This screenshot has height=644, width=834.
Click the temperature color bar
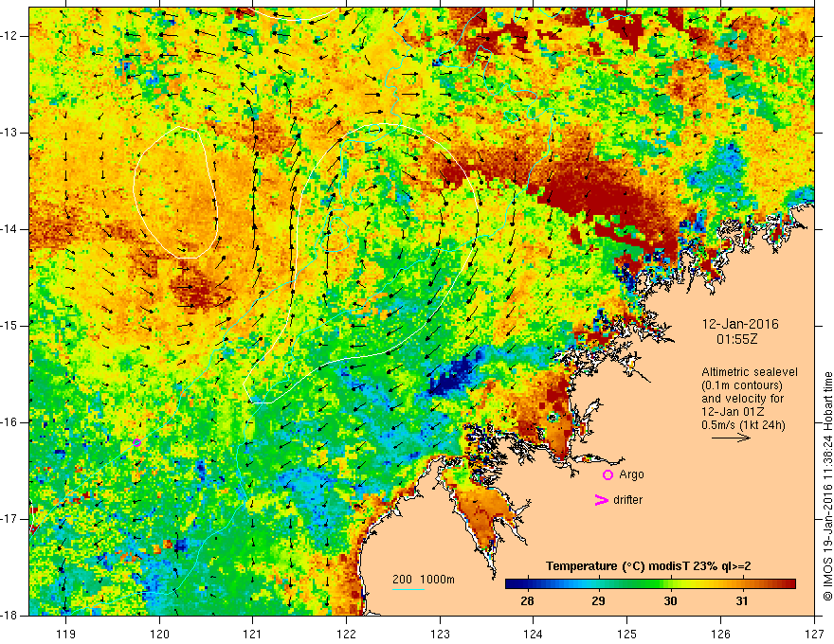650,584
